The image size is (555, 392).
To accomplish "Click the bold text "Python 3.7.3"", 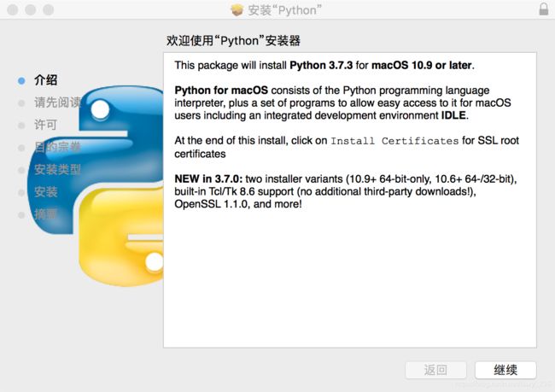I will [321, 66].
